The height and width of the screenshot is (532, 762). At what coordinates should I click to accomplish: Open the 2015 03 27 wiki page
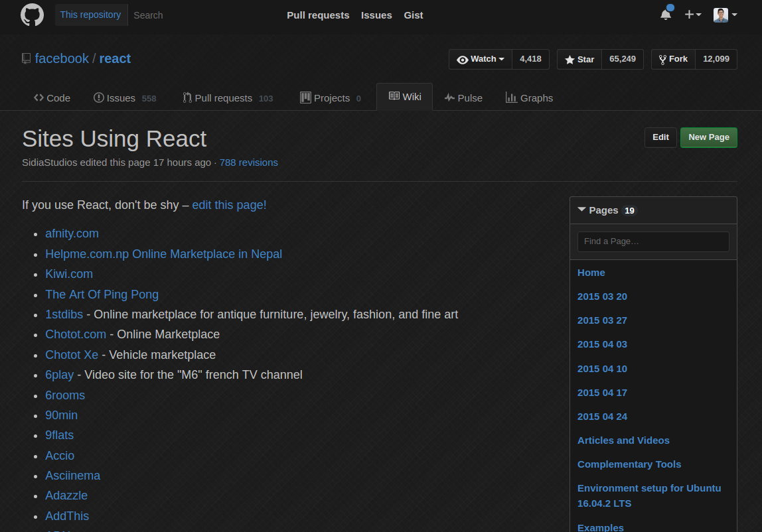coord(602,320)
